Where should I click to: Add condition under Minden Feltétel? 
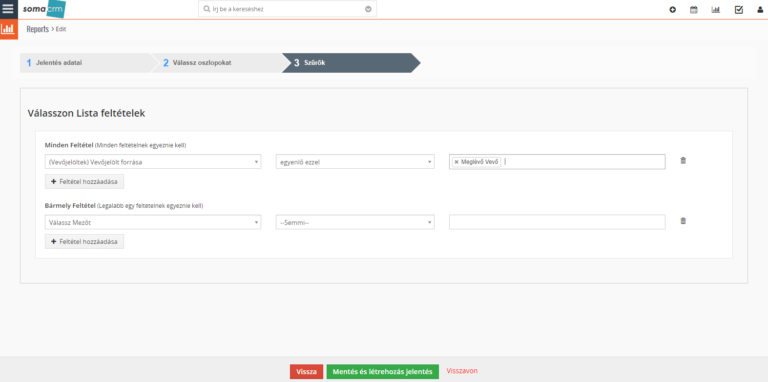click(84, 181)
